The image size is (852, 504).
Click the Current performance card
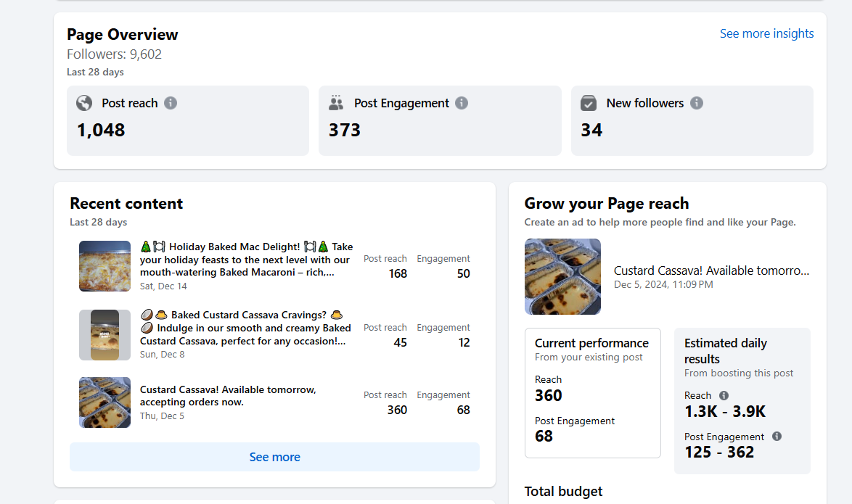click(592, 392)
